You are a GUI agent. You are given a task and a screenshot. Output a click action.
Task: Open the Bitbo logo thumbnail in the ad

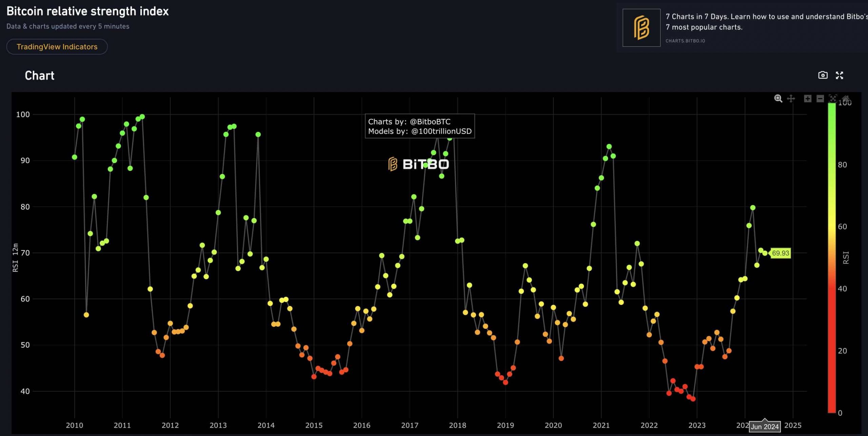click(x=642, y=28)
